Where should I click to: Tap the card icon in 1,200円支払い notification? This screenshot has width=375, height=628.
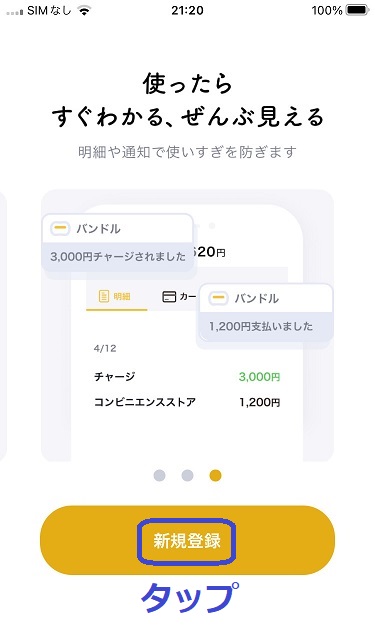coord(218,298)
